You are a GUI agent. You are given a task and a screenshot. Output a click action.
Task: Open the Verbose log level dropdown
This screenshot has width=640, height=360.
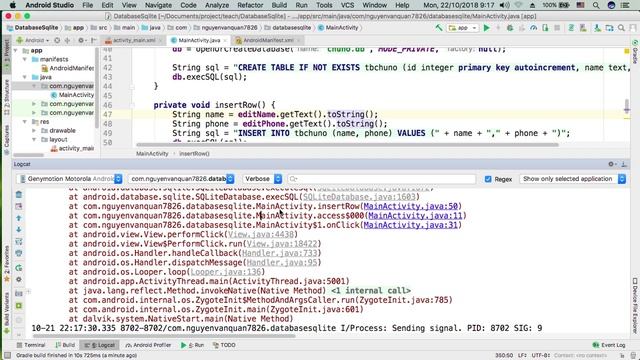tap(262, 179)
